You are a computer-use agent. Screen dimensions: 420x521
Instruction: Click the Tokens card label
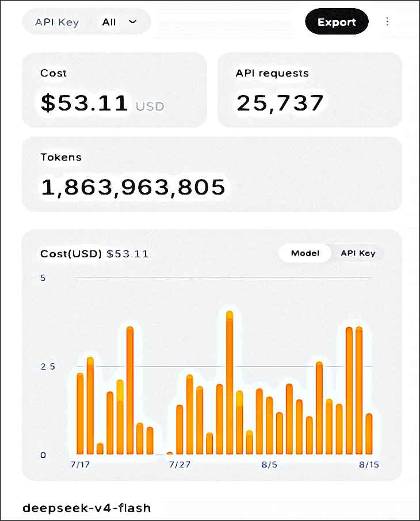point(61,157)
